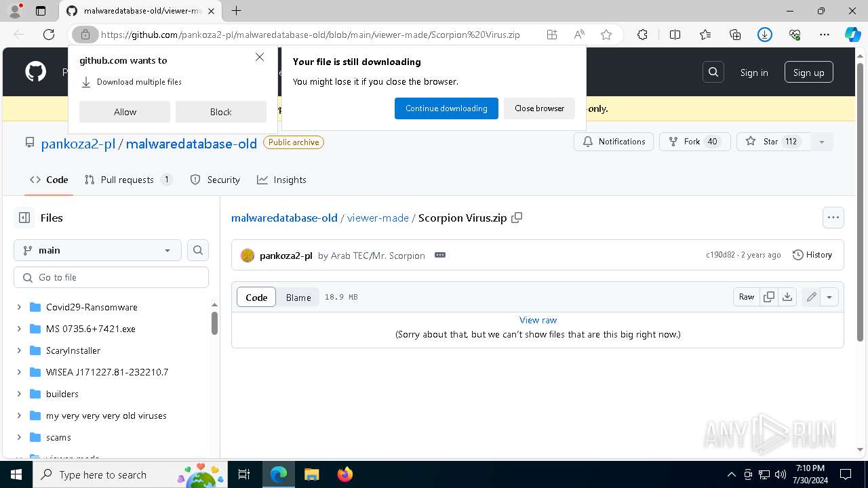Close the github.com permission popup
Screen dimensions: 868x488
tap(260, 57)
